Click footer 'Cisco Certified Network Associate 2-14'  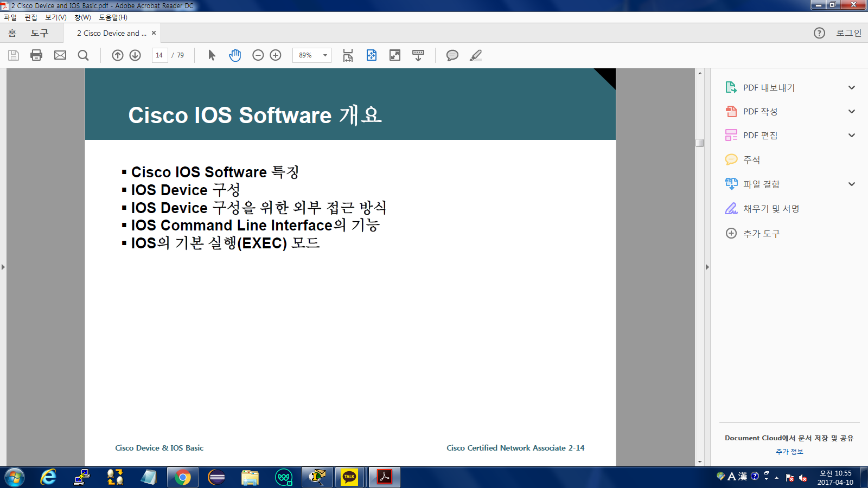[x=515, y=448]
